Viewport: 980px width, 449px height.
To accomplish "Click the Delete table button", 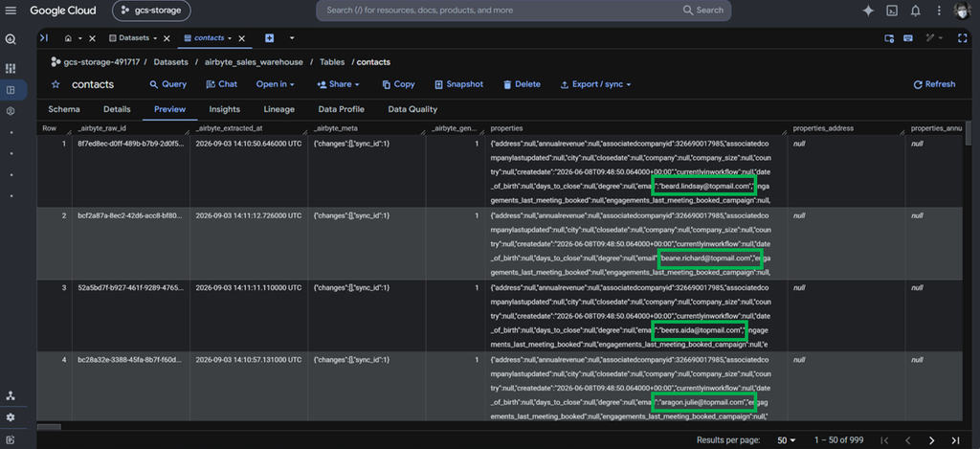I will (x=522, y=84).
